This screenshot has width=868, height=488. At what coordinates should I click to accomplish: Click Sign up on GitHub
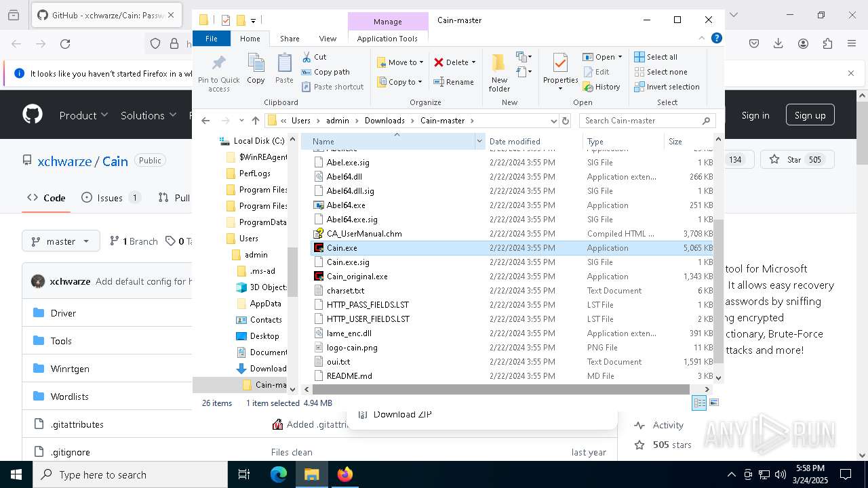pos(810,115)
